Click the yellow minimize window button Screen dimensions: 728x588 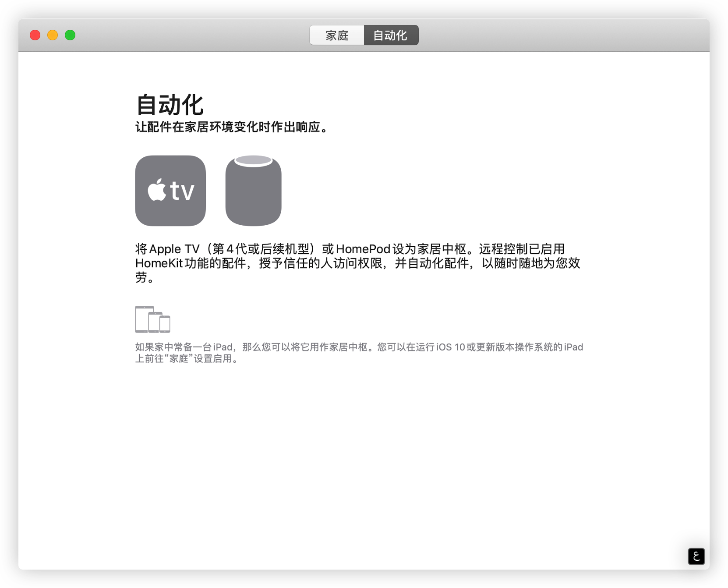tap(52, 35)
